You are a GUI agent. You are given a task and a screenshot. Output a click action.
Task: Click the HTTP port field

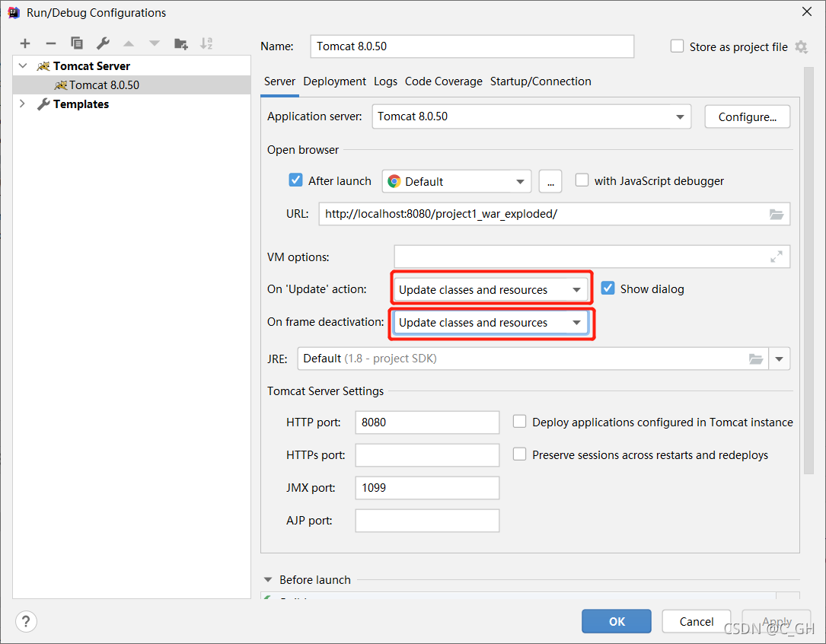coord(427,422)
